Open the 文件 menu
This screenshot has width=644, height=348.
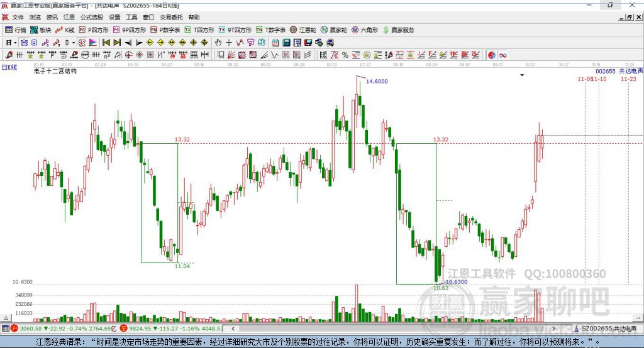click(18, 17)
